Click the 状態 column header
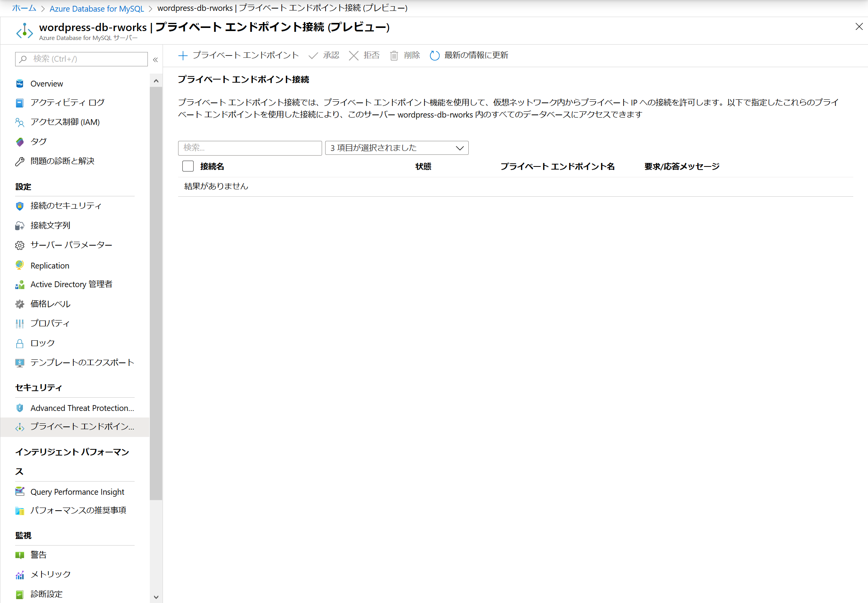The width and height of the screenshot is (868, 603). coord(423,166)
